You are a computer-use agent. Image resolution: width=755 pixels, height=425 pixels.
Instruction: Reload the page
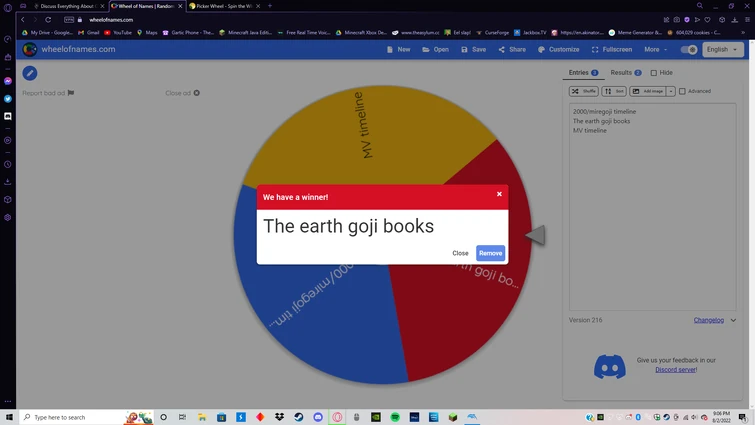pyautogui.click(x=48, y=20)
